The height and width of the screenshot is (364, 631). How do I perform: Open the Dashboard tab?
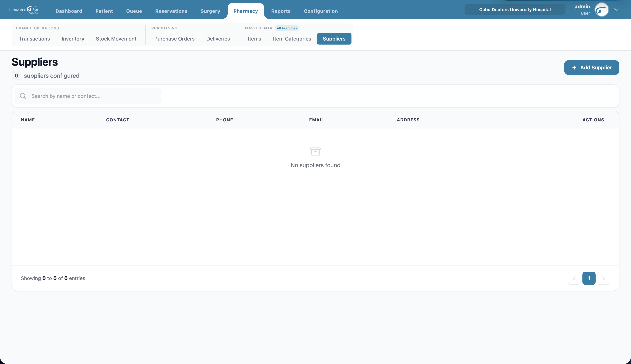pyautogui.click(x=69, y=11)
